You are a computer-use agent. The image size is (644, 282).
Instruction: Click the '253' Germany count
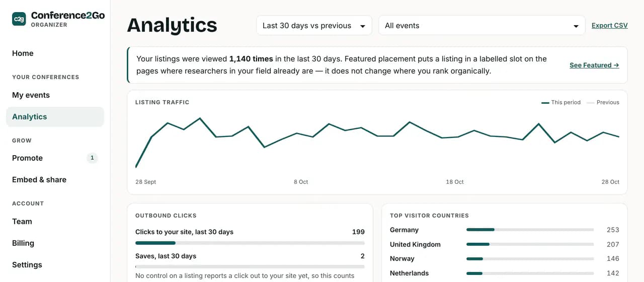pos(613,230)
